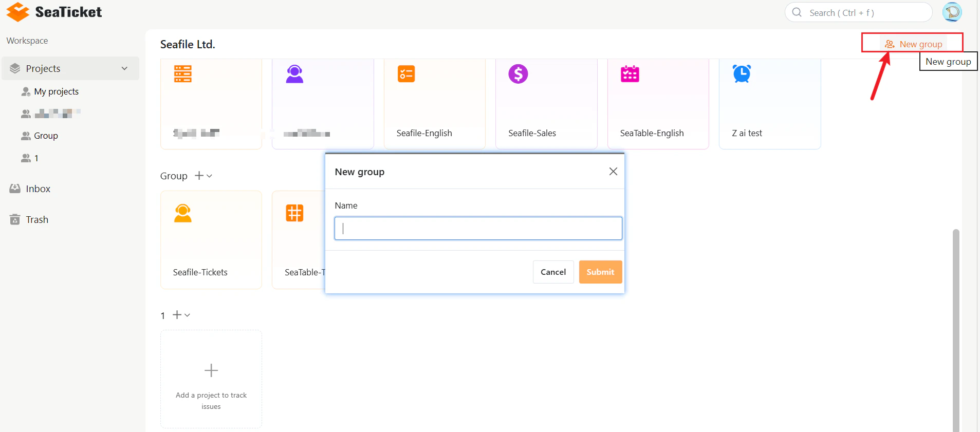Image resolution: width=980 pixels, height=432 pixels.
Task: Click the New group button
Action: pyautogui.click(x=913, y=44)
